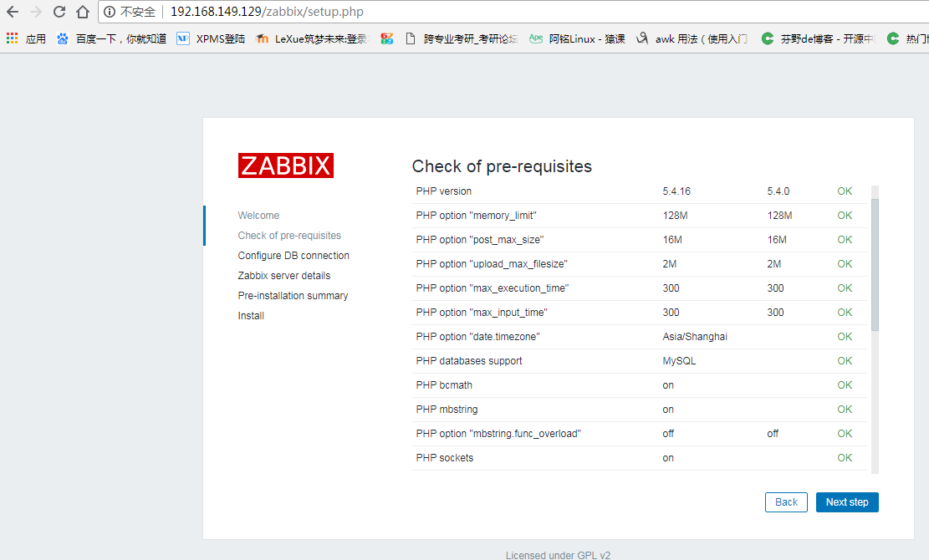Click the 5.4.16 PHP version value

676,191
